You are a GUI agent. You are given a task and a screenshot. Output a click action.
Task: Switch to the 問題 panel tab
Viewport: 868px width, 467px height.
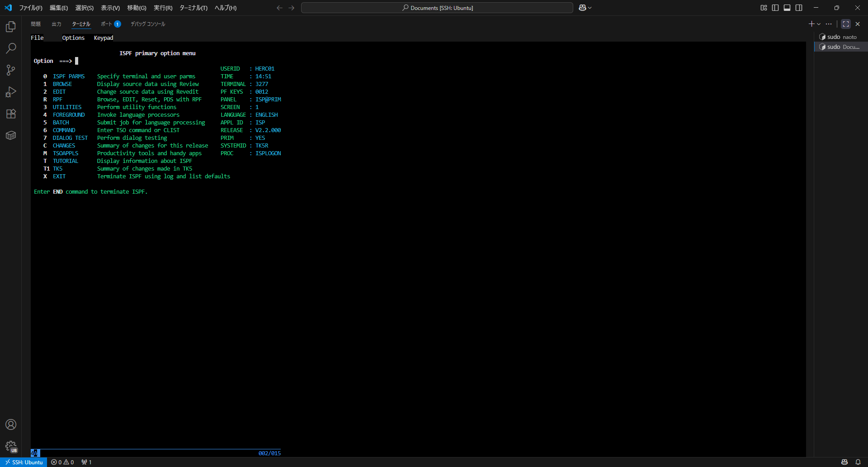click(x=36, y=24)
